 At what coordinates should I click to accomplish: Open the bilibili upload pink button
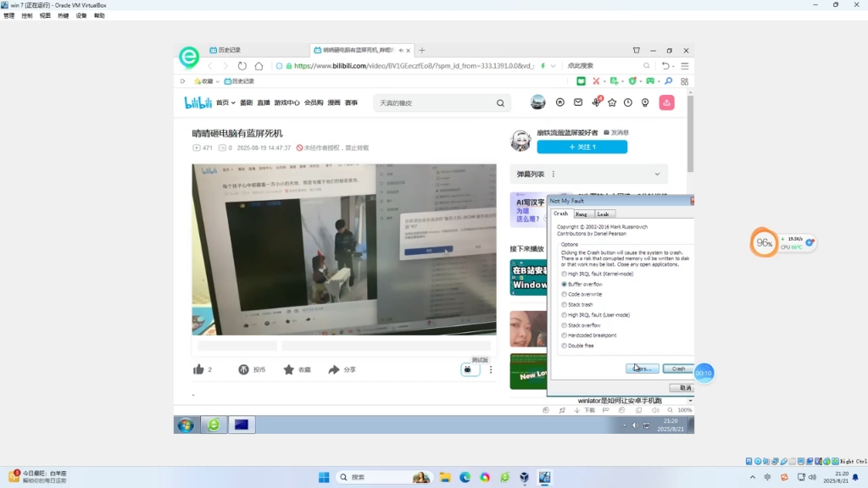click(x=666, y=103)
